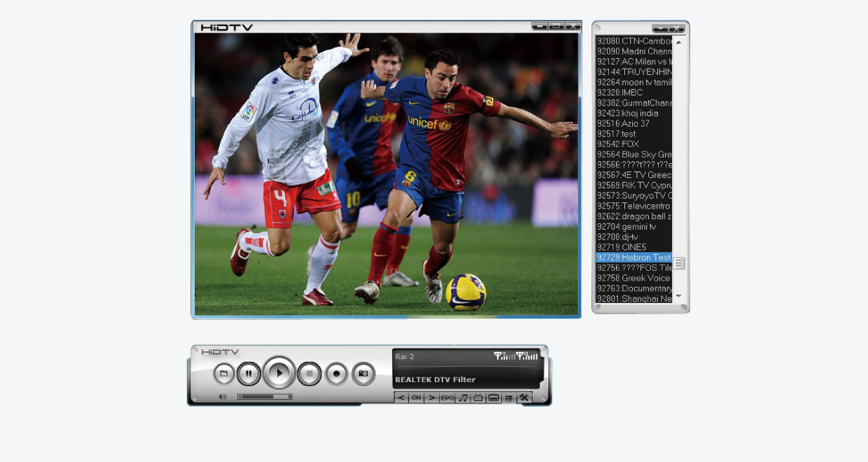Select channel 92264:moon tv tamil
The image size is (868, 462).
634,82
